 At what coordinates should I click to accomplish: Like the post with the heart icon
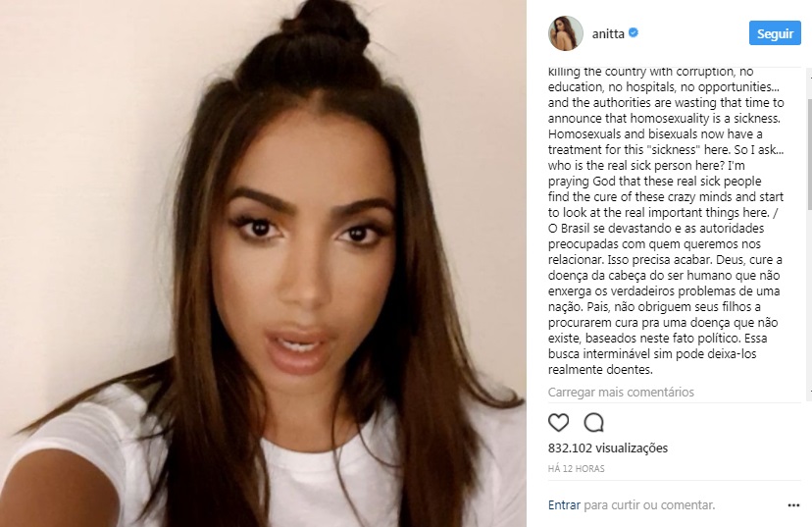point(558,423)
